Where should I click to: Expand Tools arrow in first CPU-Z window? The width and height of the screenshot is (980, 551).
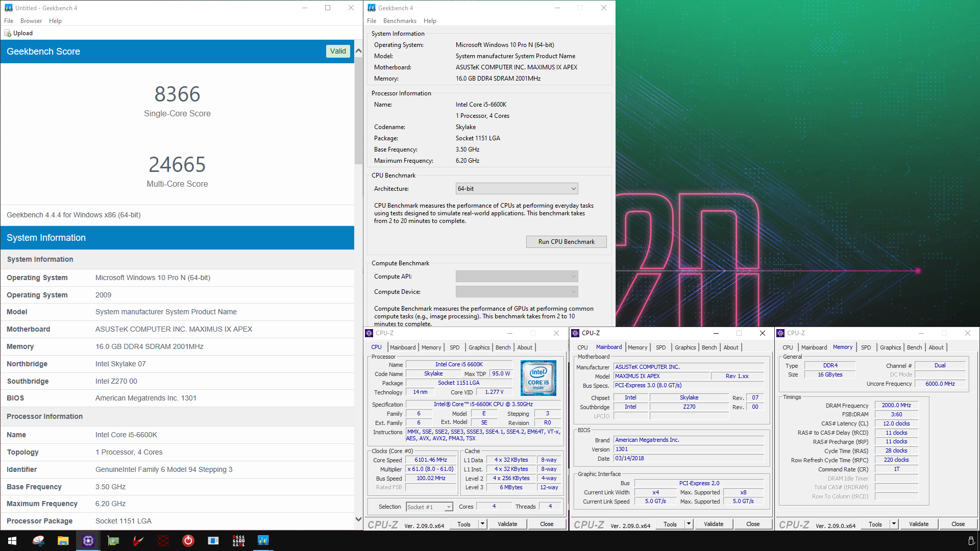482,524
